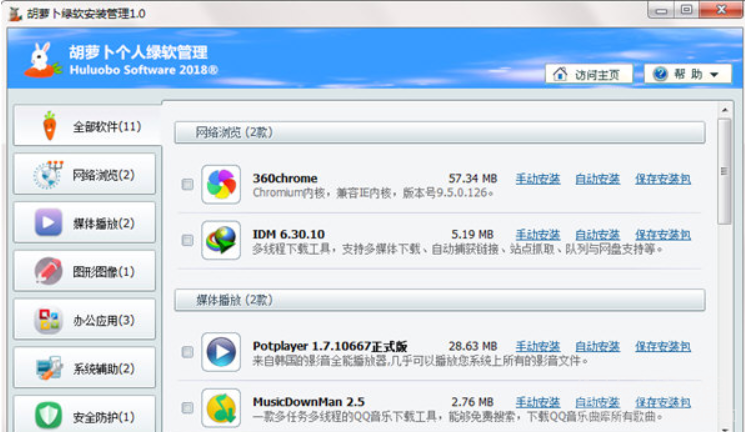745x432 pixels.
Task: Click the pencil icon for 图形图像
Action: coord(48,271)
